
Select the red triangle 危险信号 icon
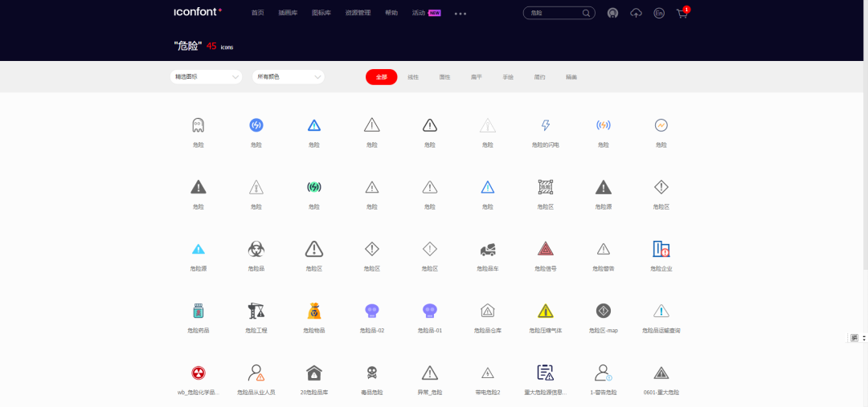coord(545,249)
